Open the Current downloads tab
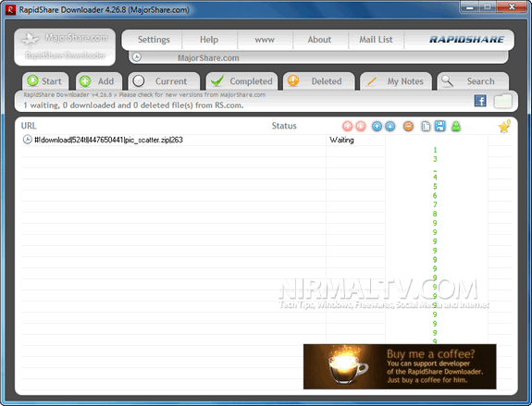 point(164,81)
